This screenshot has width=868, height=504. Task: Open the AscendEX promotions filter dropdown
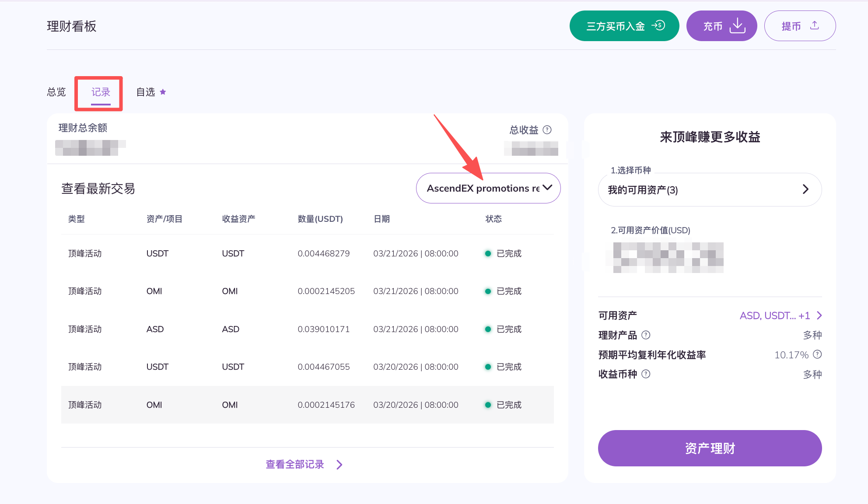point(488,188)
